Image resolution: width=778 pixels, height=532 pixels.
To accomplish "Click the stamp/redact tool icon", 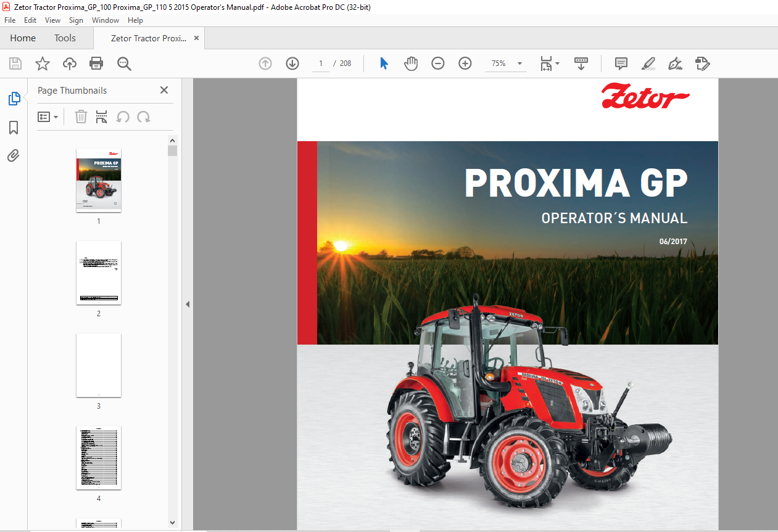I will (703, 63).
